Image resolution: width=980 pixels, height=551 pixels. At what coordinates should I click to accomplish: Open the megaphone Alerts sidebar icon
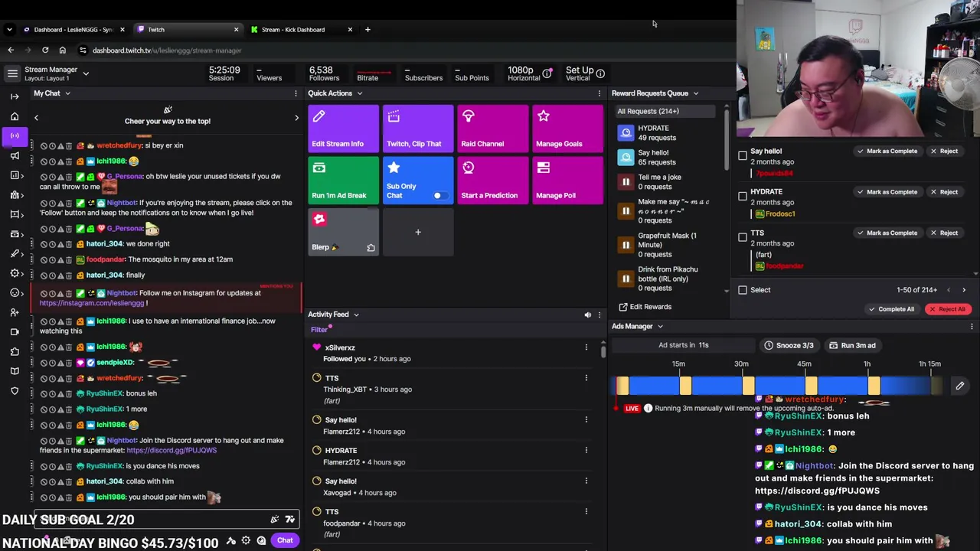[x=15, y=155]
